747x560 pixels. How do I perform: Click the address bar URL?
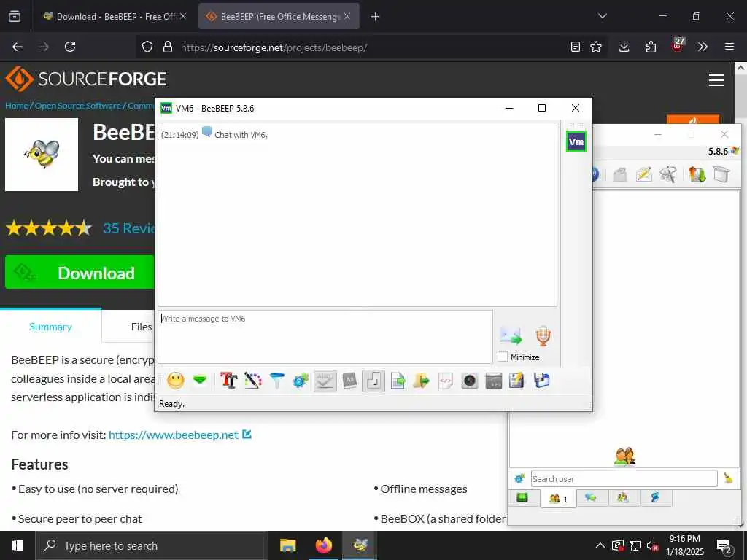[274, 47]
